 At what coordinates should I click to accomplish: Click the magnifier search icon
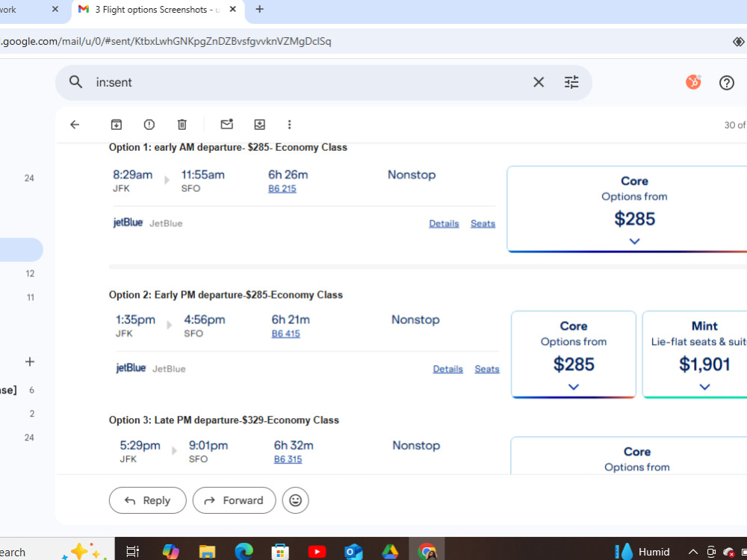(75, 82)
